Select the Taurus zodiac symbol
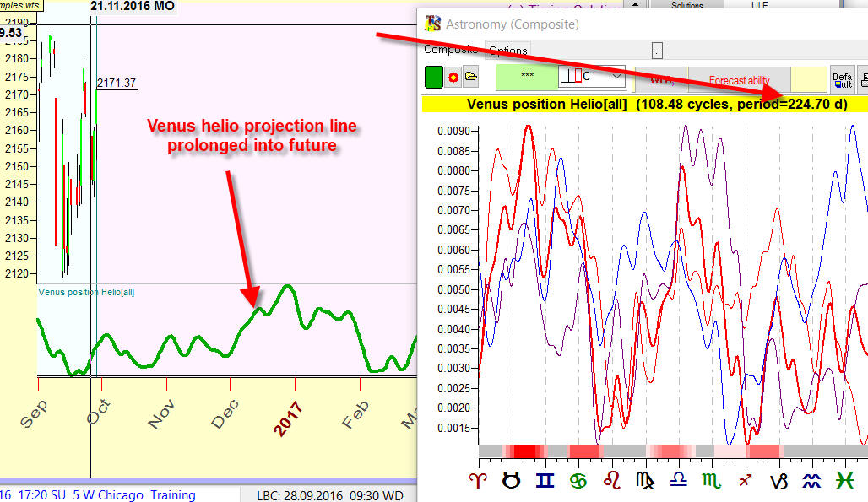This screenshot has width=868, height=502. tap(512, 480)
